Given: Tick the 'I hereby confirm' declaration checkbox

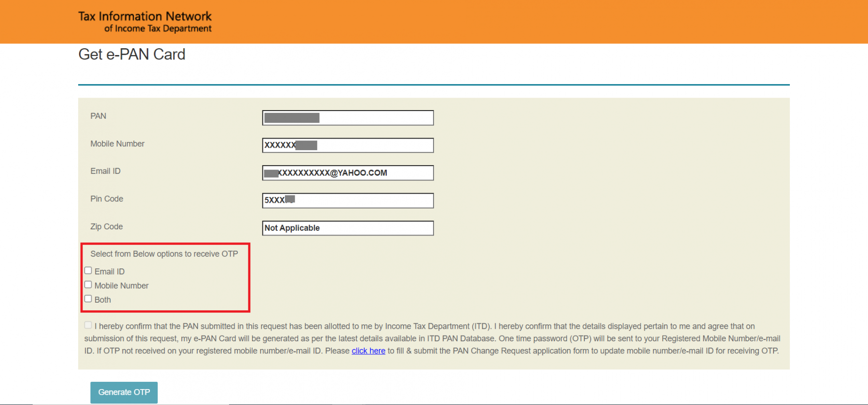Looking at the screenshot, I should click(x=88, y=325).
